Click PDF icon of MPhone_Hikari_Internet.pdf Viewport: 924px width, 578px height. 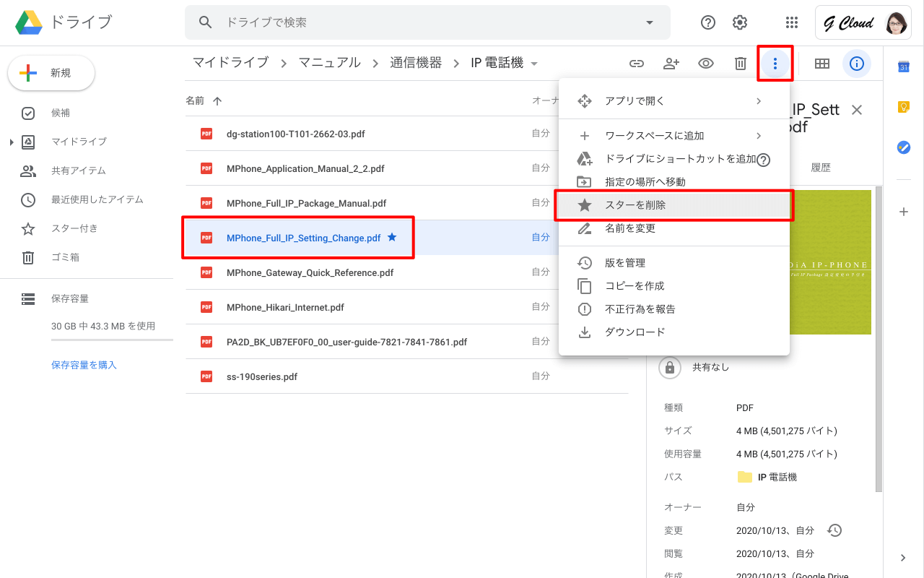(x=206, y=307)
